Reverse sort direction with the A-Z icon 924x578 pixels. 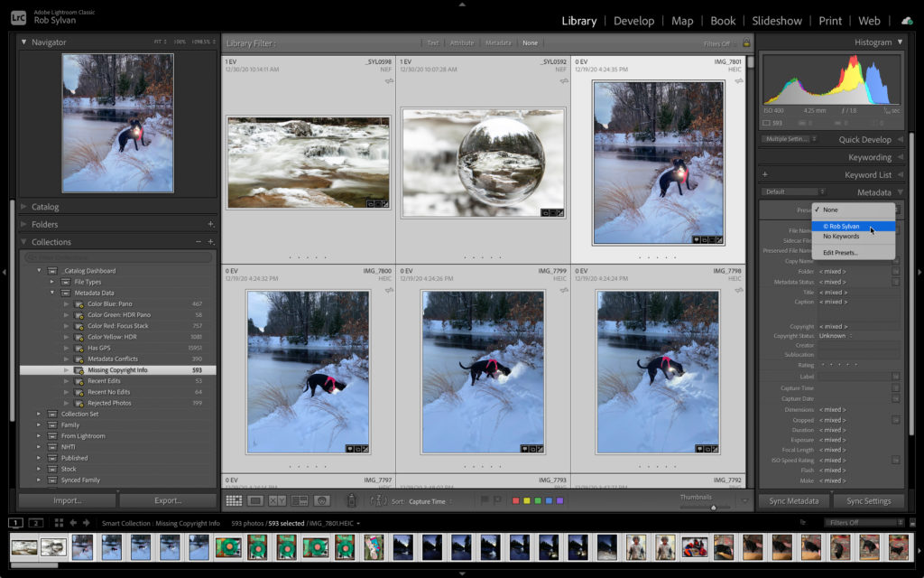coord(378,500)
